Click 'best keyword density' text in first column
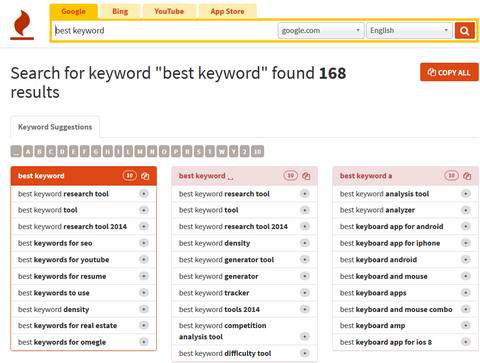 tap(54, 309)
